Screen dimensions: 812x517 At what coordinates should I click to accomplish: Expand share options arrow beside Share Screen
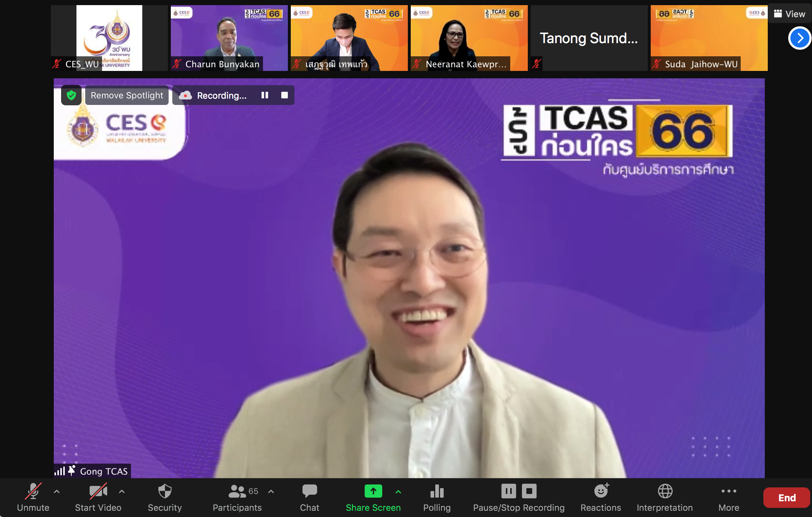pyautogui.click(x=398, y=492)
